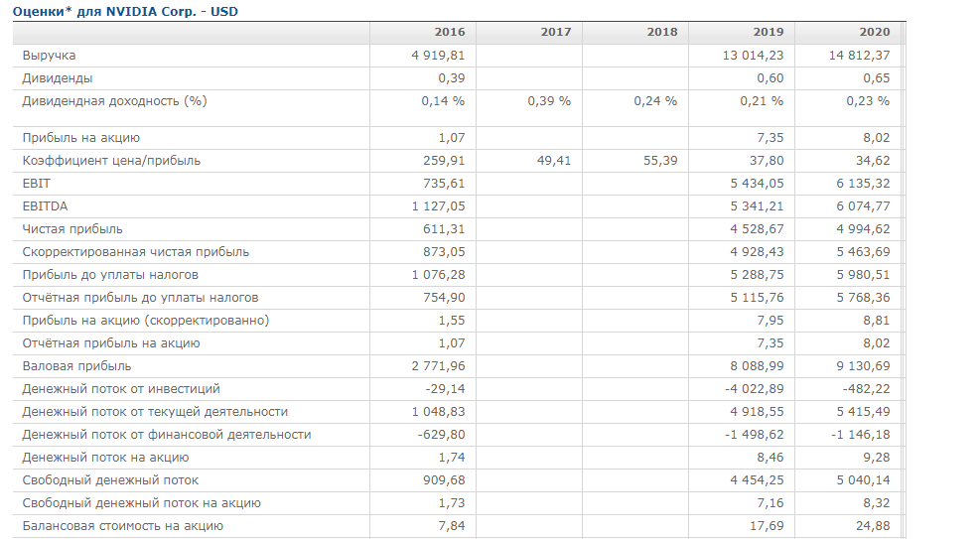Select EBITDA value 1 127,05
980x539 pixels.
438,206
